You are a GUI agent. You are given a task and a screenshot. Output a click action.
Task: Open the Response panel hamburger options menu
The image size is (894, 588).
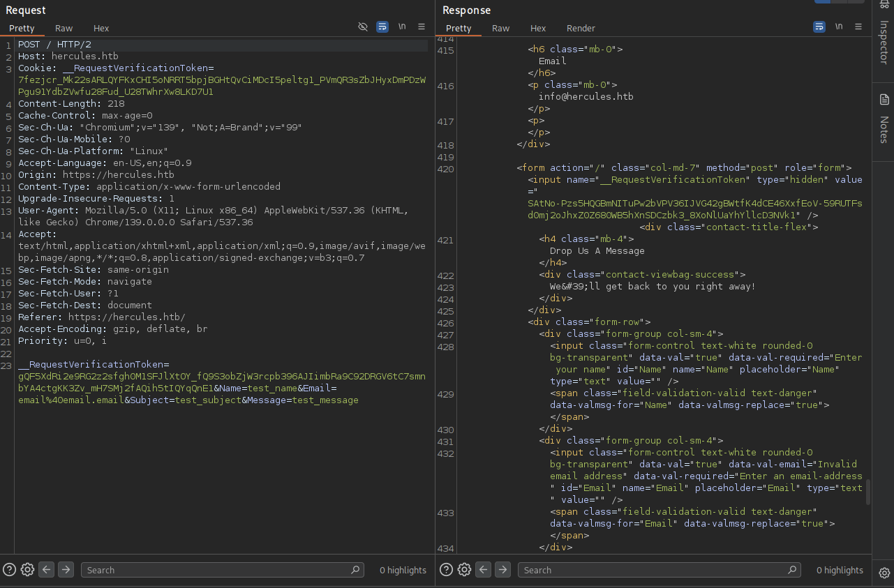858,27
